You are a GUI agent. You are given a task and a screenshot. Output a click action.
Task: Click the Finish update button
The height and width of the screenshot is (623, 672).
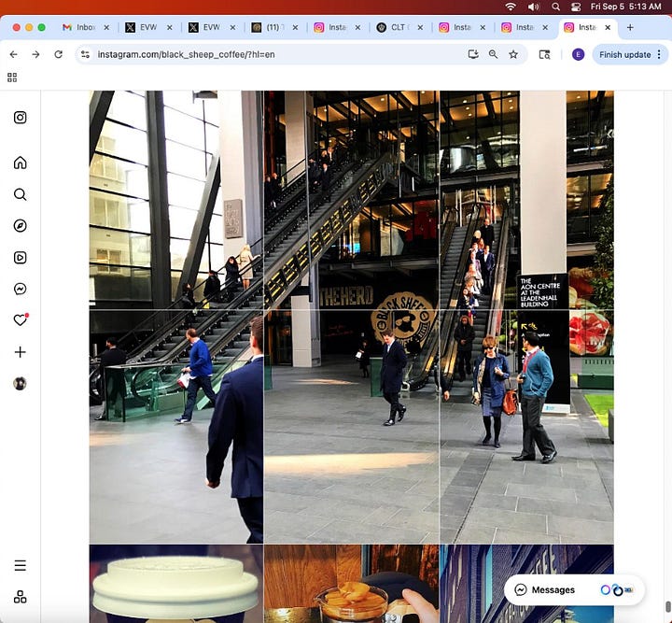pos(624,54)
